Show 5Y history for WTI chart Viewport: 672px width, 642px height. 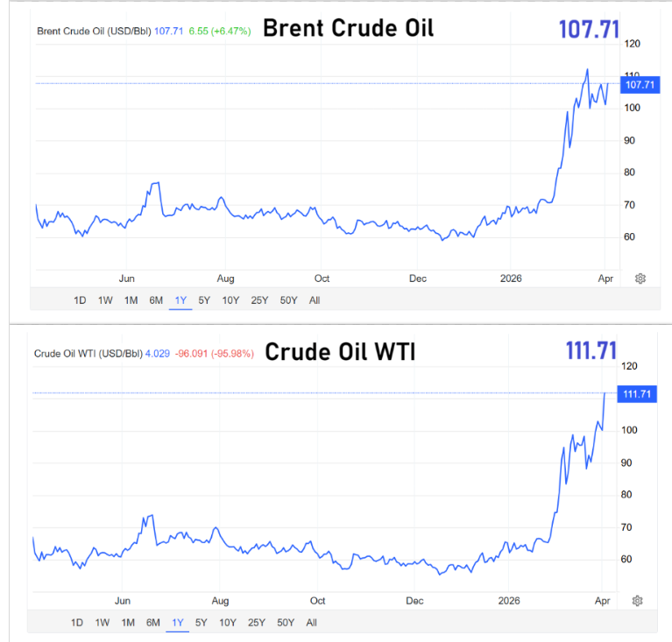pyautogui.click(x=202, y=623)
